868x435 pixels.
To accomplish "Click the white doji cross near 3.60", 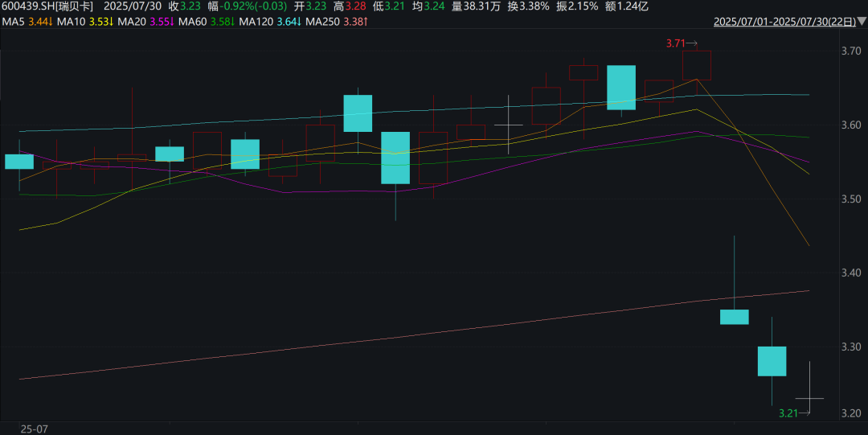I will click(x=508, y=125).
